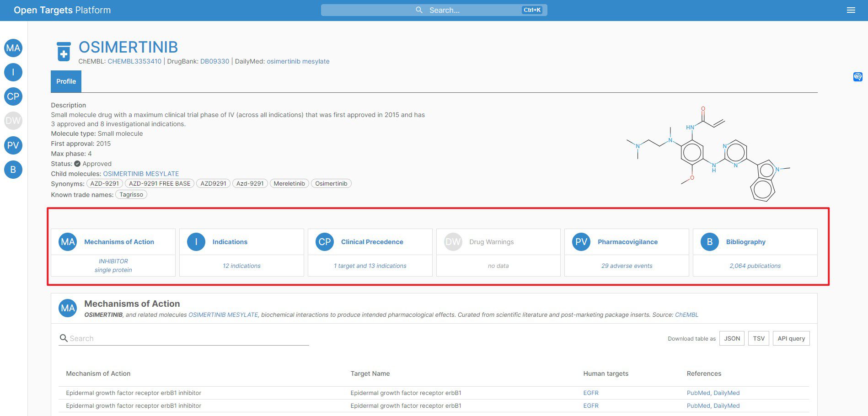Open the EGFR human target link

[x=590, y=393]
